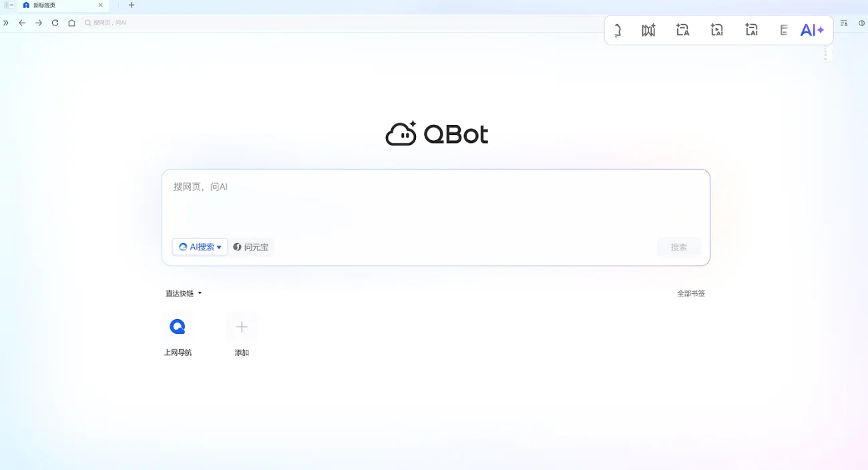Click the 上网导航 quick link shortcut
The height and width of the screenshot is (470, 868).
tap(177, 330)
